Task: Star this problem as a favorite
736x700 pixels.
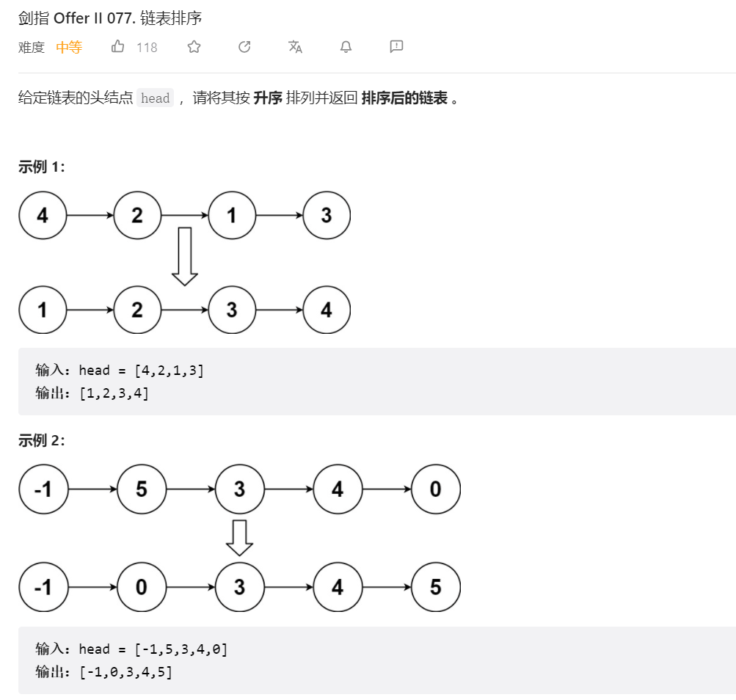Action: click(194, 47)
